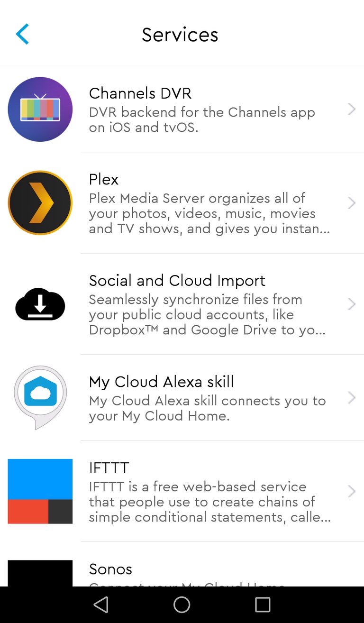Select the black Sonos logo
This screenshot has height=623, width=364.
40,573
